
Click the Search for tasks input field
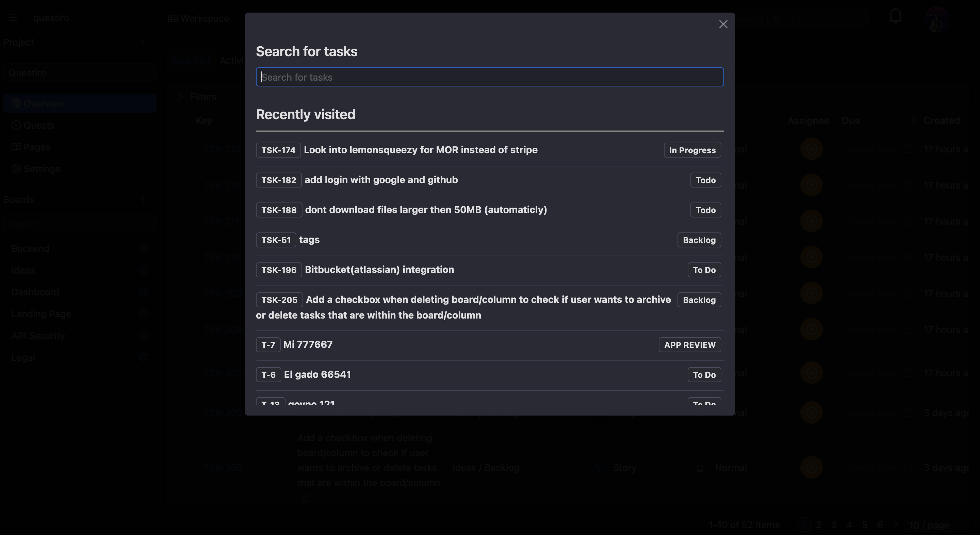click(x=489, y=77)
